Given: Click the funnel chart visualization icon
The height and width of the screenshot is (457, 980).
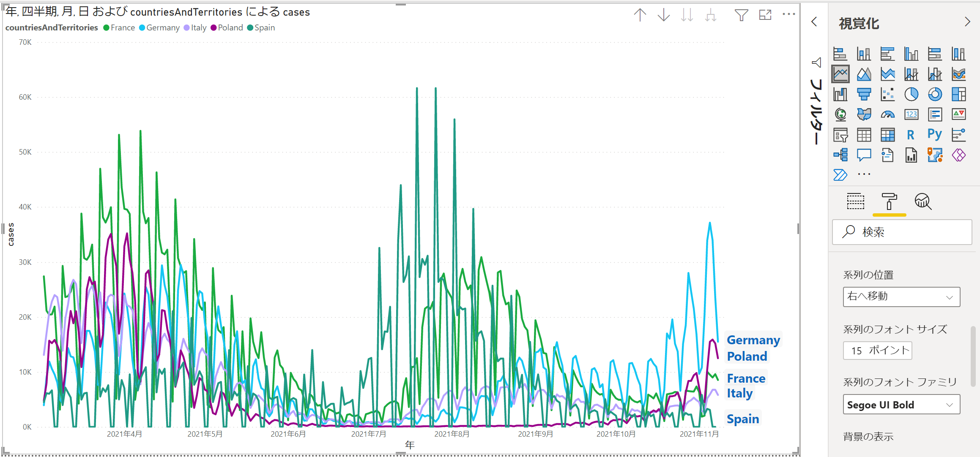Looking at the screenshot, I should [x=864, y=94].
